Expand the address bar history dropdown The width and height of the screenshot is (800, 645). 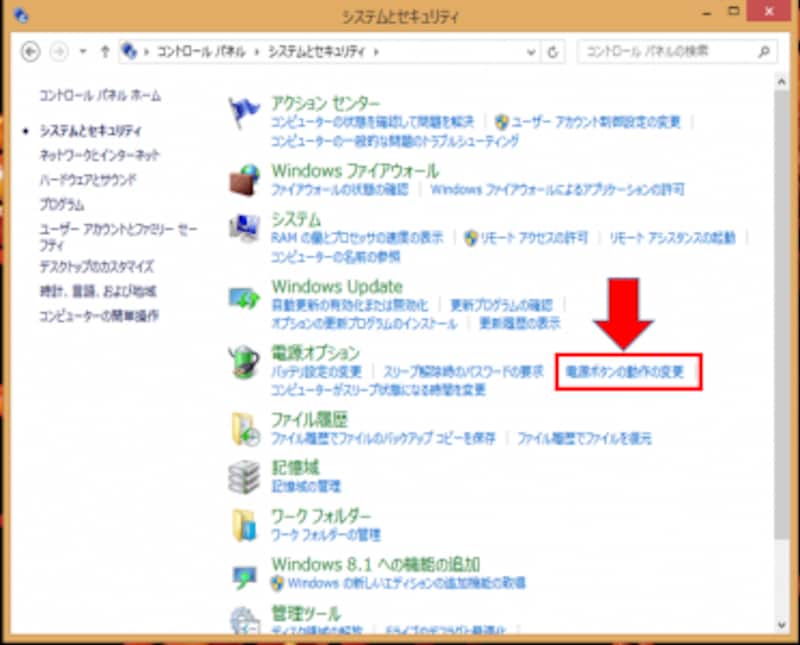(x=531, y=52)
